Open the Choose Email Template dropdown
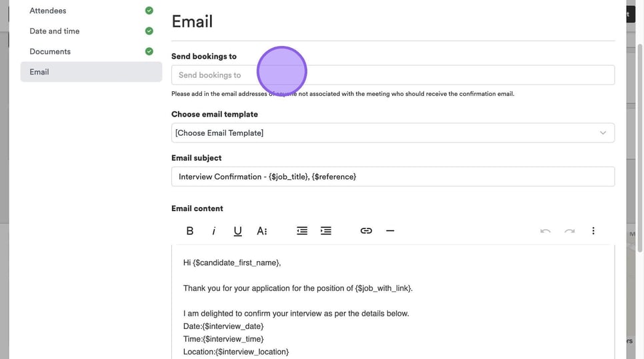 coord(393,133)
